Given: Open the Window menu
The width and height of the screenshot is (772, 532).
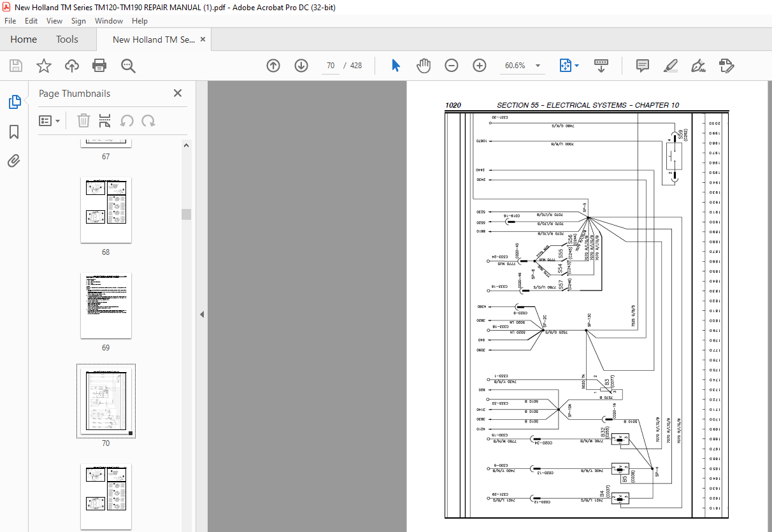Looking at the screenshot, I should 109,21.
